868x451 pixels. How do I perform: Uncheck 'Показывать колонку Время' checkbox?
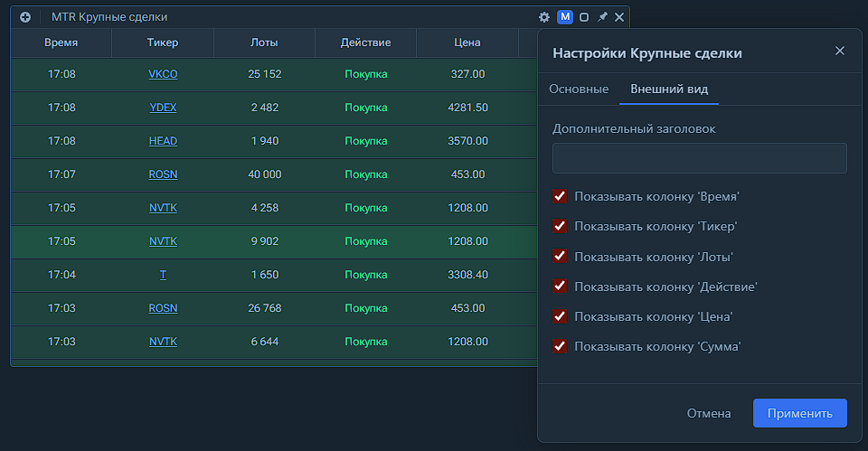coord(560,196)
